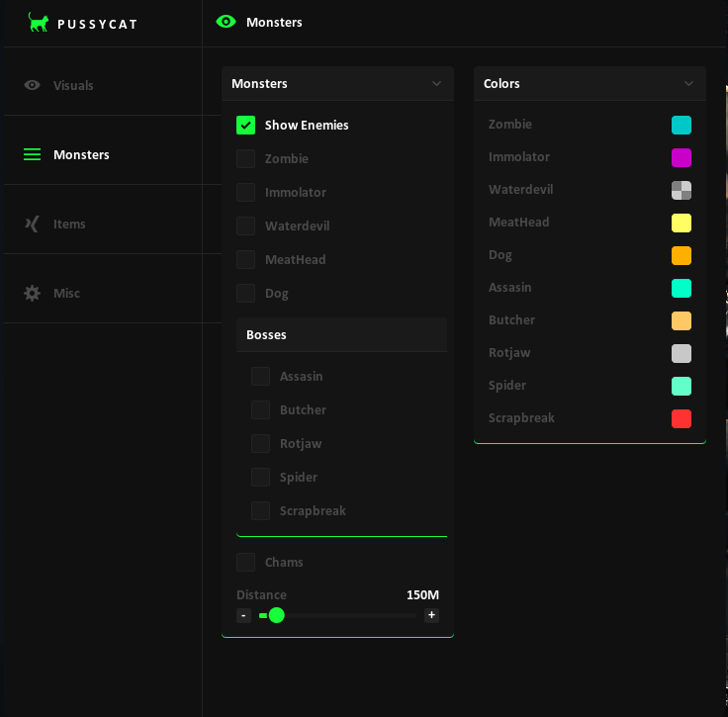
Task: Click the Misc gear icon
Action: pyautogui.click(x=33, y=293)
